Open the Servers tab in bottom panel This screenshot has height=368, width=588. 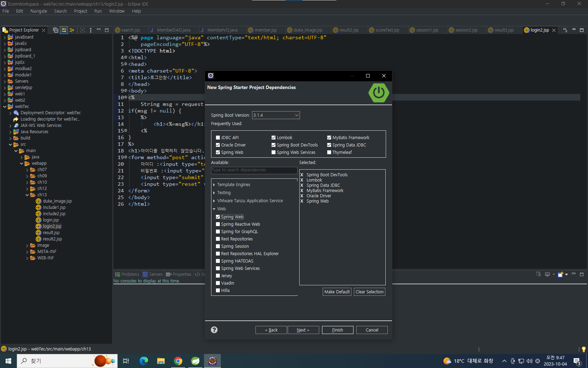pos(153,274)
